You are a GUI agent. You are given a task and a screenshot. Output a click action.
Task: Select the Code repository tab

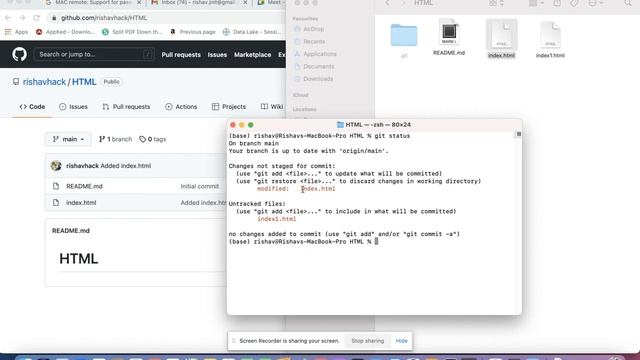pos(32,107)
